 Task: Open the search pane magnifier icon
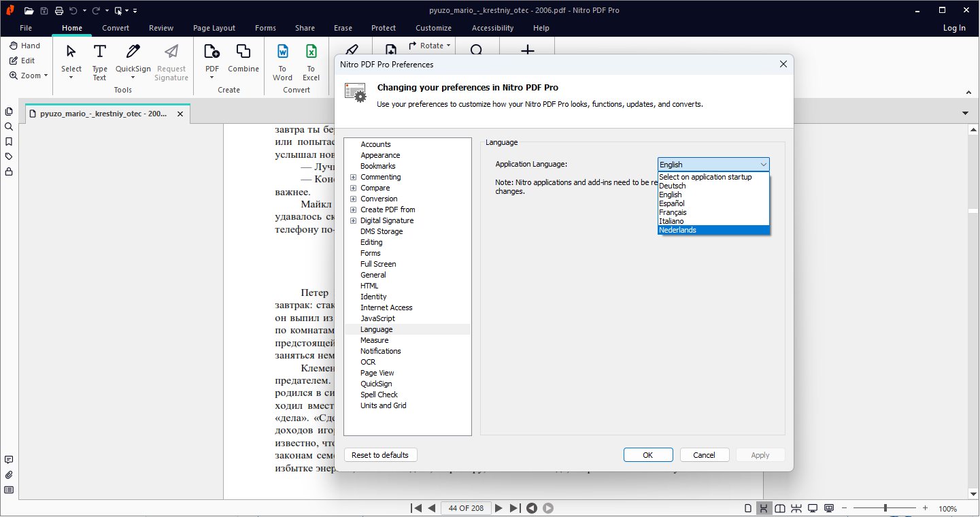9,127
